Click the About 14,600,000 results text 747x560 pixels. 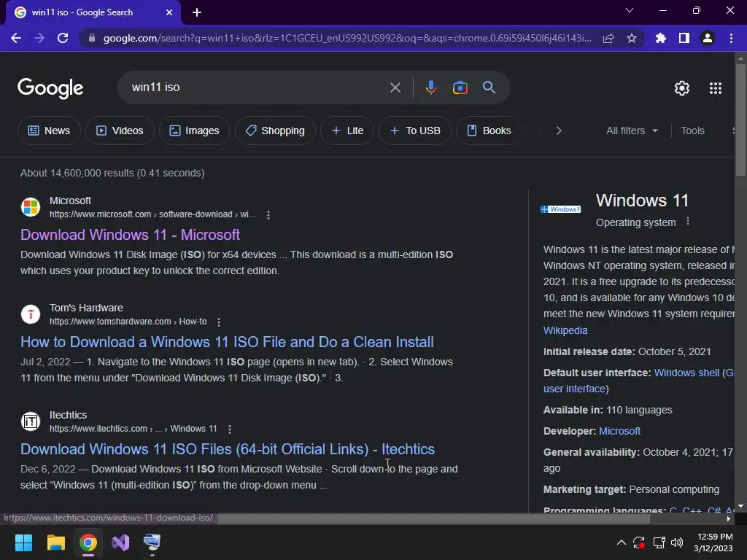pos(112,173)
